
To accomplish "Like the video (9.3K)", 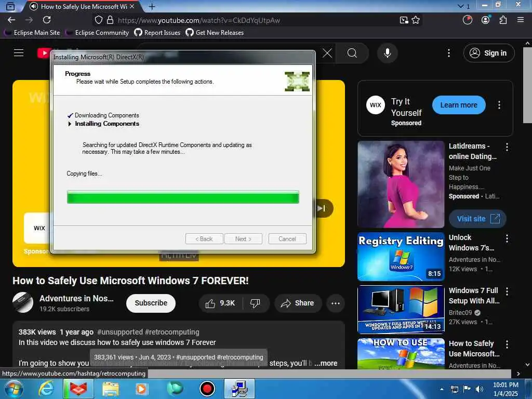I will (220, 303).
